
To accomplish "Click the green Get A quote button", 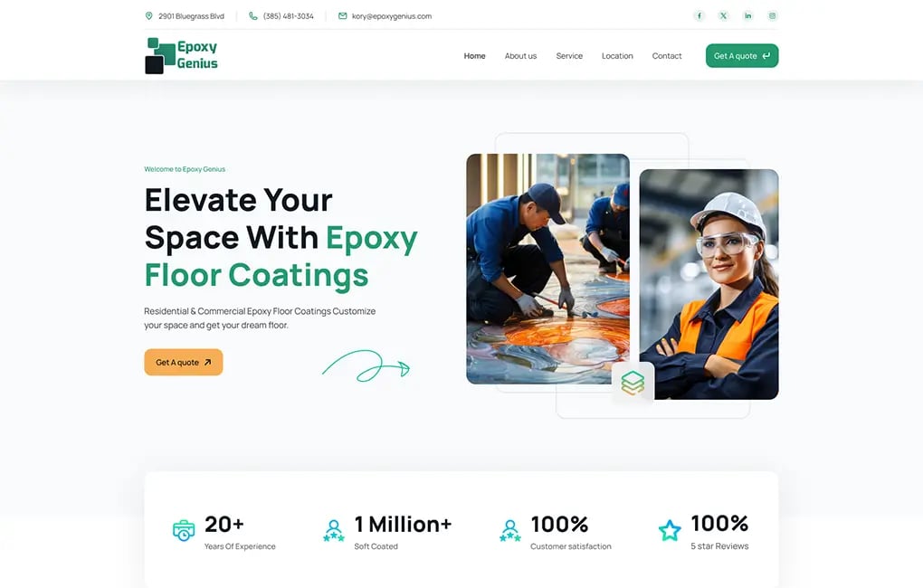I will [x=742, y=56].
